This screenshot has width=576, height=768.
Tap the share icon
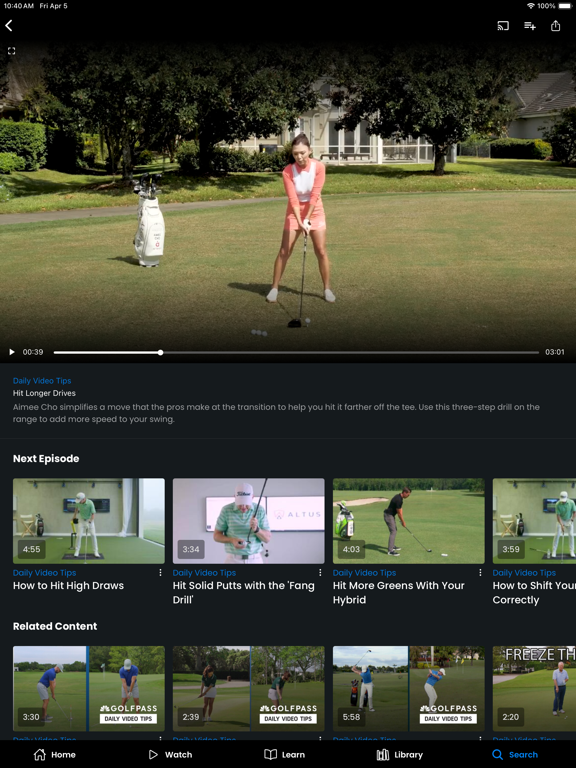point(555,25)
